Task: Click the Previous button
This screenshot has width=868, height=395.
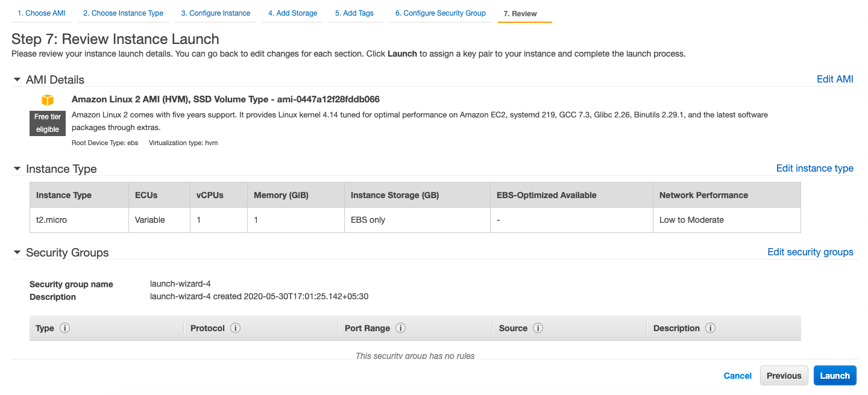Action: click(784, 376)
